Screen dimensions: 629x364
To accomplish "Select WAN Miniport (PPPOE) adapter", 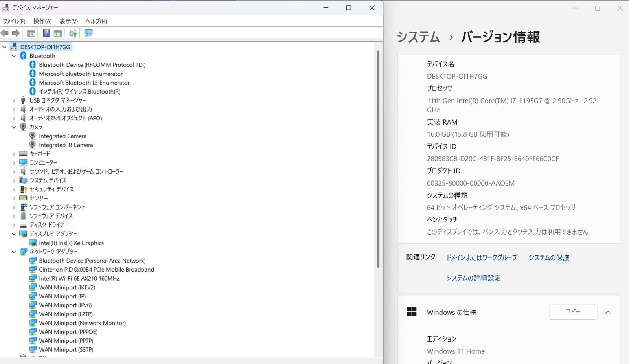I will click(x=68, y=332).
